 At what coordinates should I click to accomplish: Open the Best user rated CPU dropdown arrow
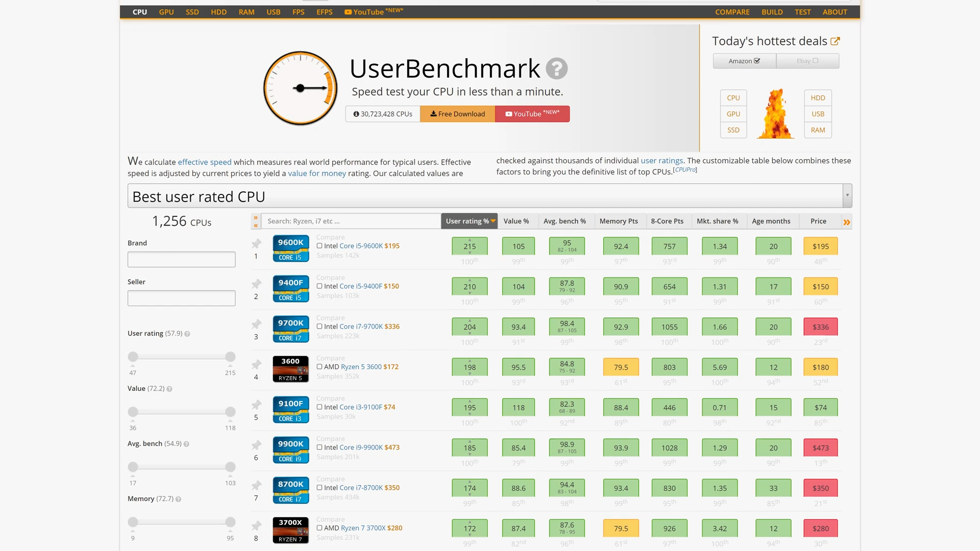[x=847, y=195]
